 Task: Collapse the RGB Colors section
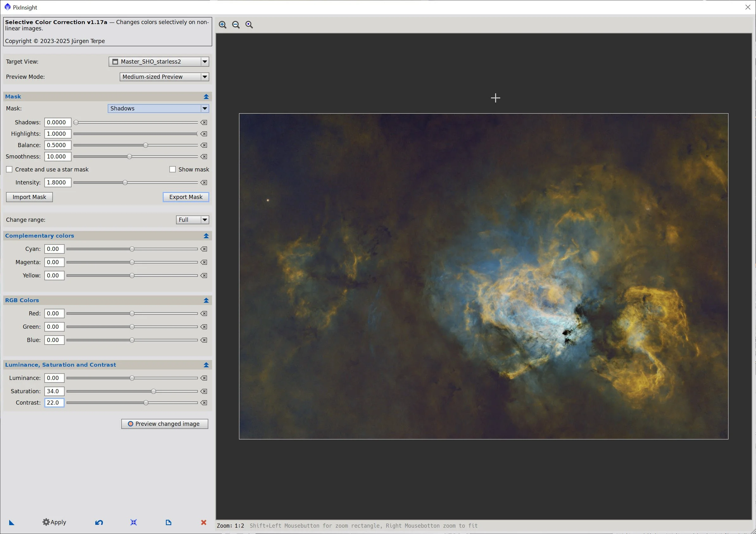click(206, 301)
